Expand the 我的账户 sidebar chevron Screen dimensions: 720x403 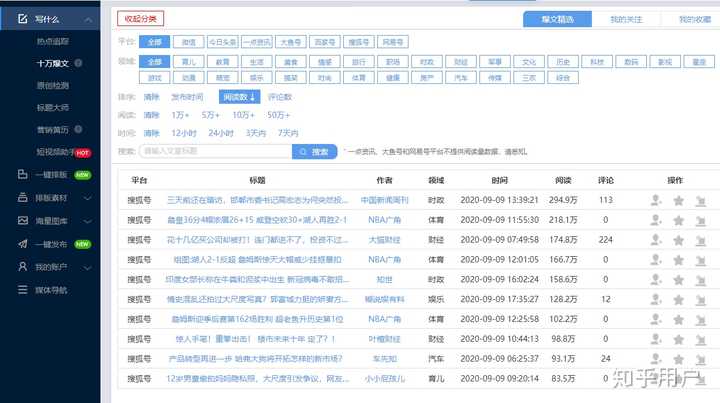click(x=88, y=267)
